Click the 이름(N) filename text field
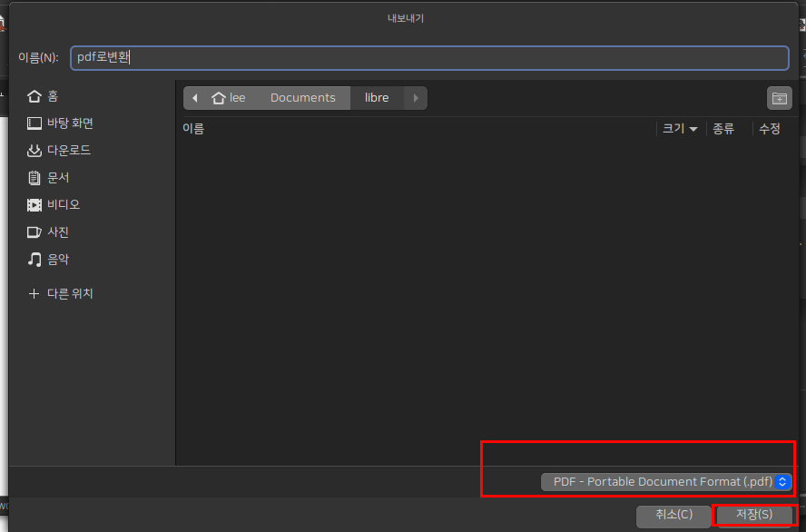The image size is (806, 532). click(x=429, y=57)
